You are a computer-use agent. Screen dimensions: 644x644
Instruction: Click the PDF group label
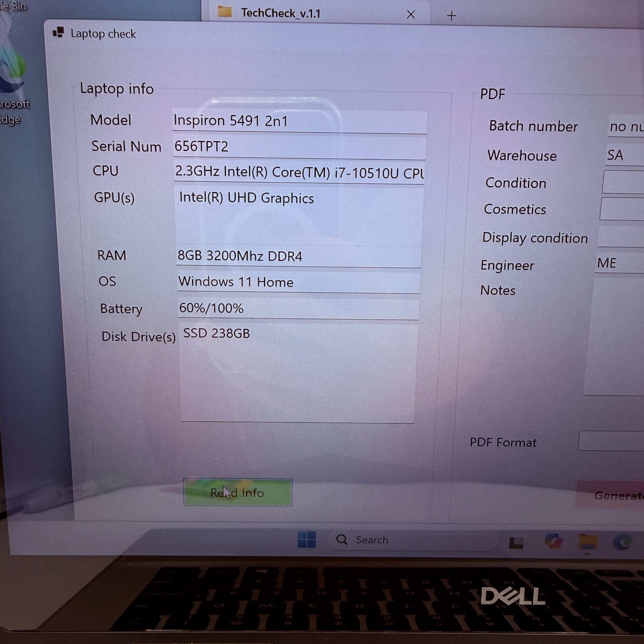coord(493,94)
